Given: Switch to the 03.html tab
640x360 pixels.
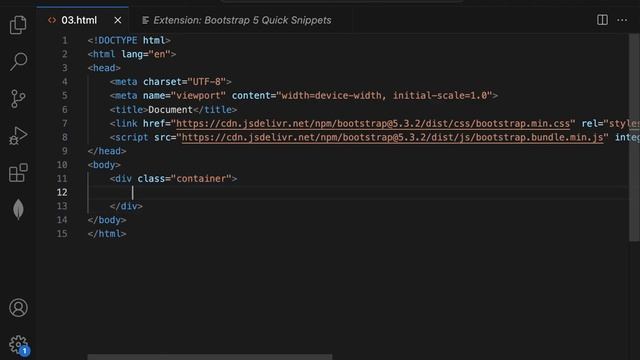Looking at the screenshot, I should click(79, 20).
